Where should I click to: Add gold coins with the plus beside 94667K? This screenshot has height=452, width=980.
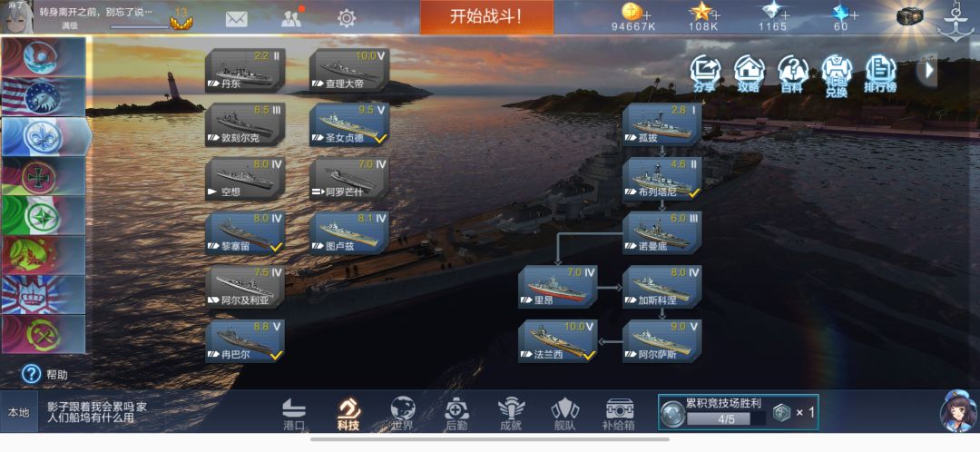(647, 15)
